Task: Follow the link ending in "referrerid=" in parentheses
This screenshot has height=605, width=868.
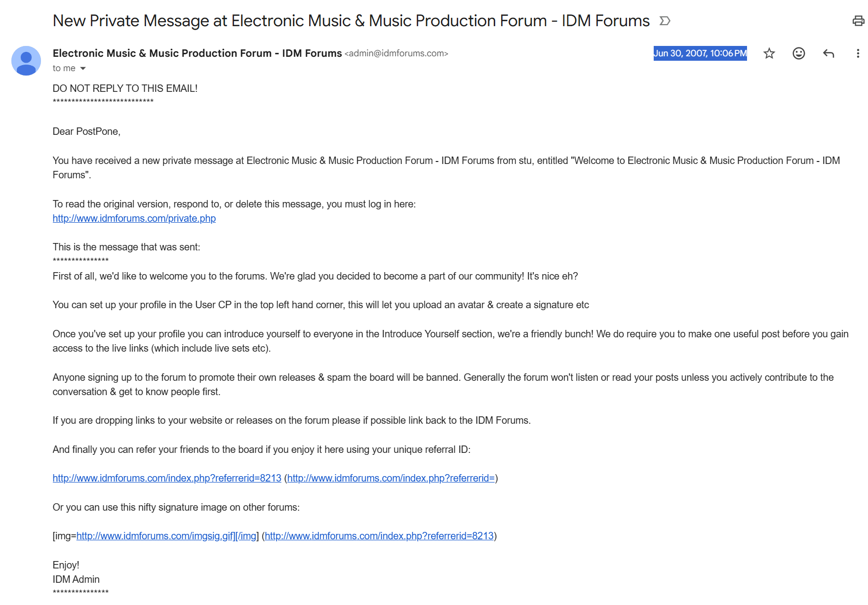Action: [x=391, y=478]
